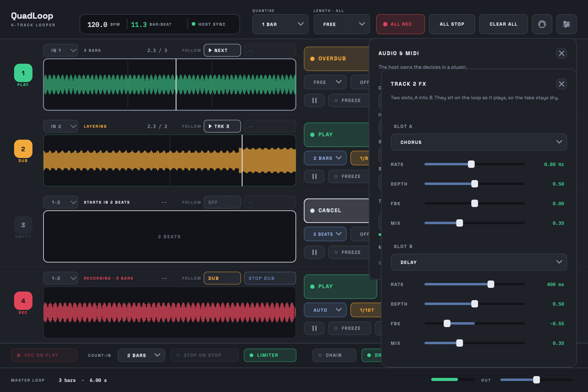The height and width of the screenshot is (392, 588).
Task: Expand Slot B DELAY effect dropdown
Action: click(479, 262)
